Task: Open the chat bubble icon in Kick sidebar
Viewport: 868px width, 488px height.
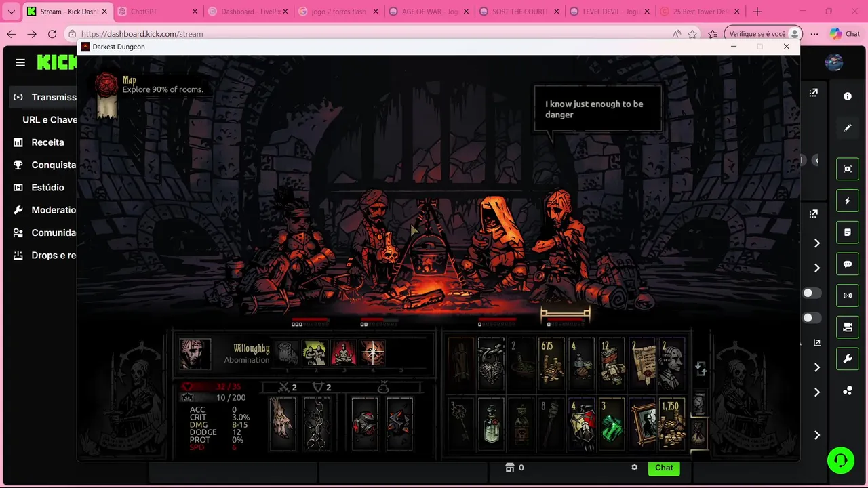Action: (847, 264)
